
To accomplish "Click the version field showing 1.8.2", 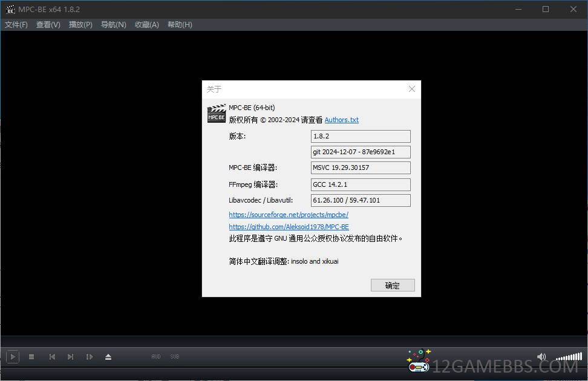I will [361, 136].
